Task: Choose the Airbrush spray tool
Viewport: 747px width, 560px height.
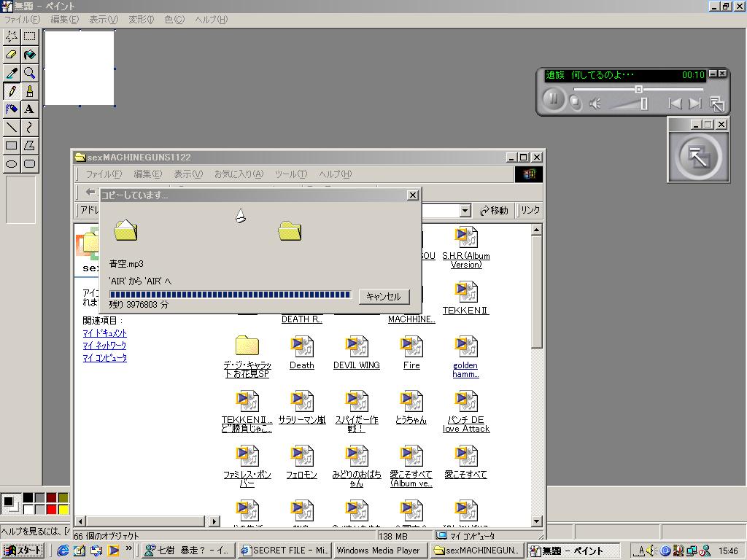Action: coord(12,109)
